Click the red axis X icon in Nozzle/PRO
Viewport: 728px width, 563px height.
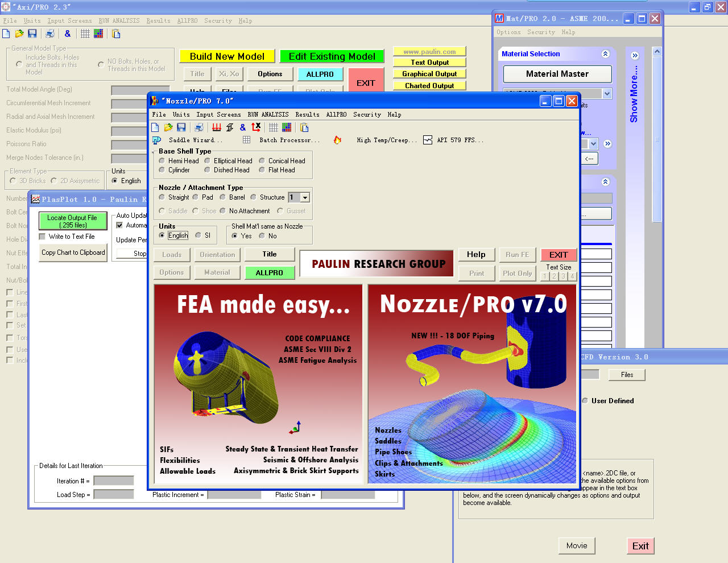pos(256,127)
